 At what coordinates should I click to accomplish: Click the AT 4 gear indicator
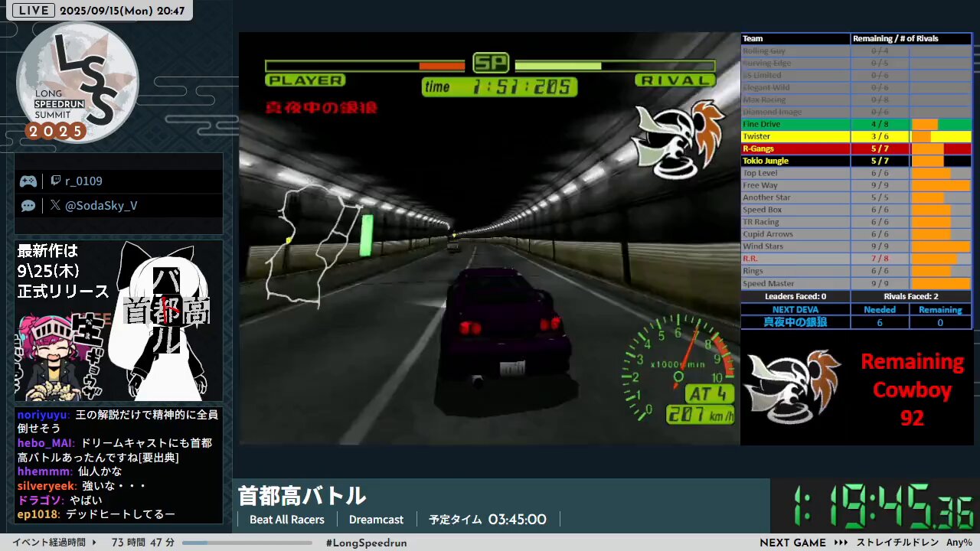709,394
